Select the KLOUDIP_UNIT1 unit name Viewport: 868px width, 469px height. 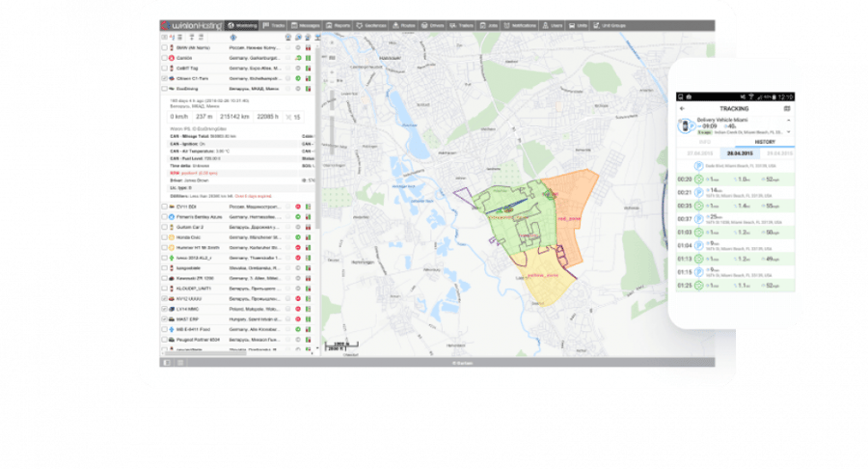click(194, 289)
